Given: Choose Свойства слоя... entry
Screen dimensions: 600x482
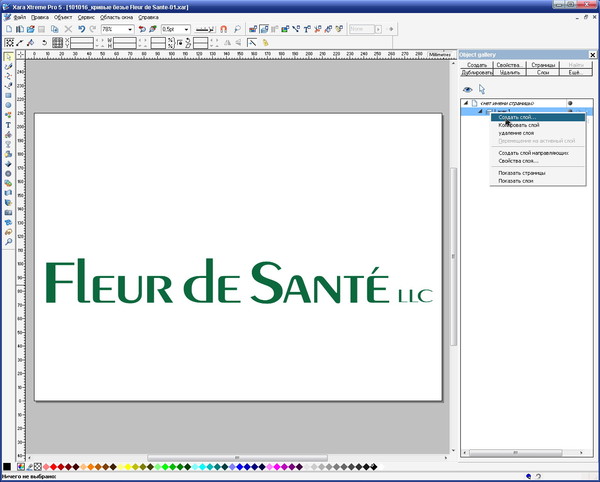Looking at the screenshot, I should coord(538,161).
